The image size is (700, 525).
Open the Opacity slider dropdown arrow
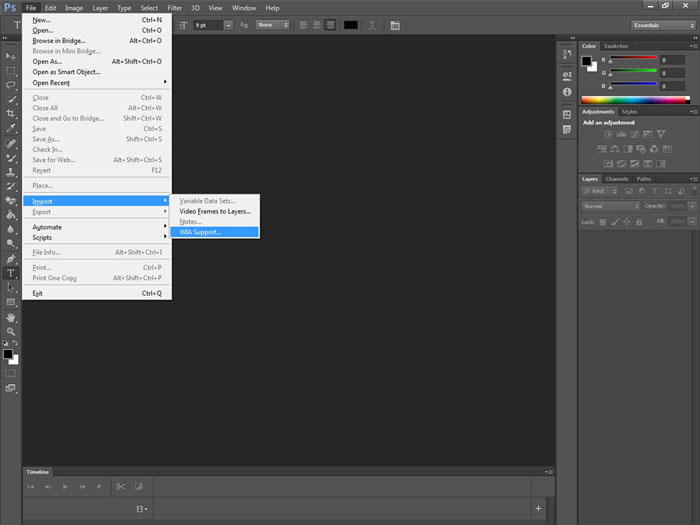pos(692,206)
